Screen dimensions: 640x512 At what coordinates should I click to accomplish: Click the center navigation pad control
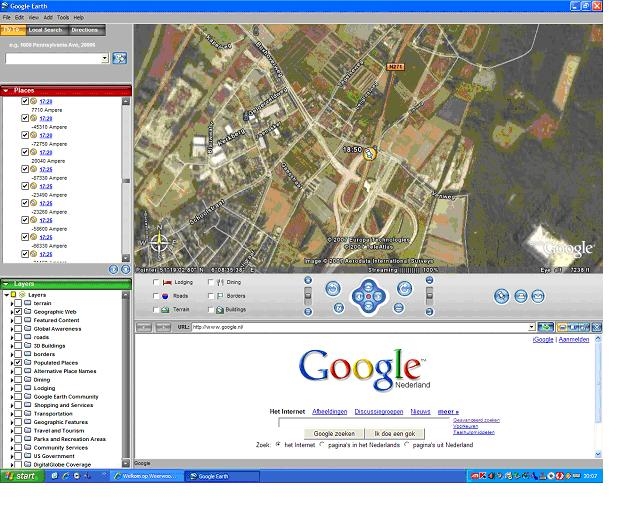(x=368, y=295)
